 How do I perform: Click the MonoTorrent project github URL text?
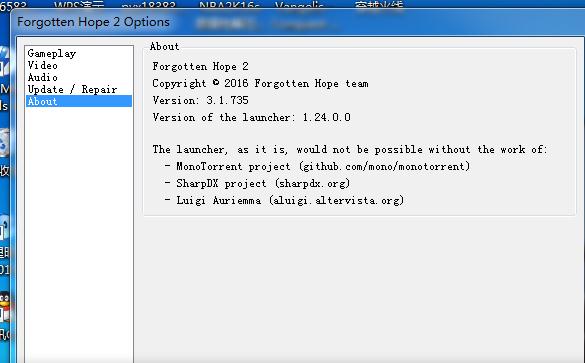pyautogui.click(x=384, y=166)
